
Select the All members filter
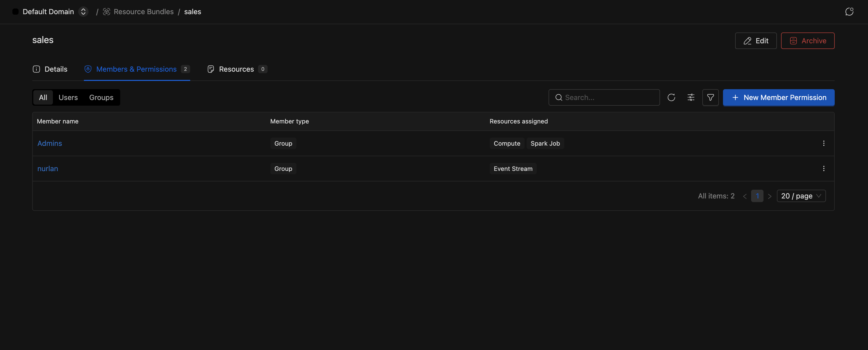(x=43, y=98)
